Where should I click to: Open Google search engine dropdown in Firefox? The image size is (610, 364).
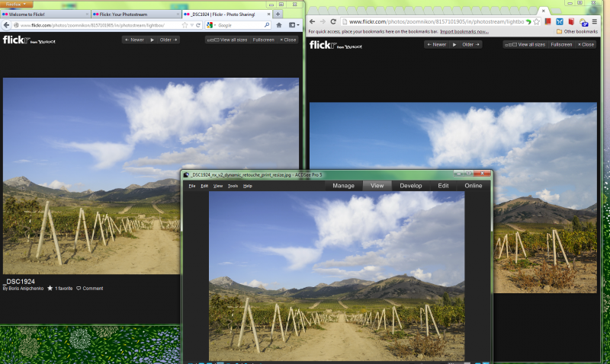tap(211, 25)
